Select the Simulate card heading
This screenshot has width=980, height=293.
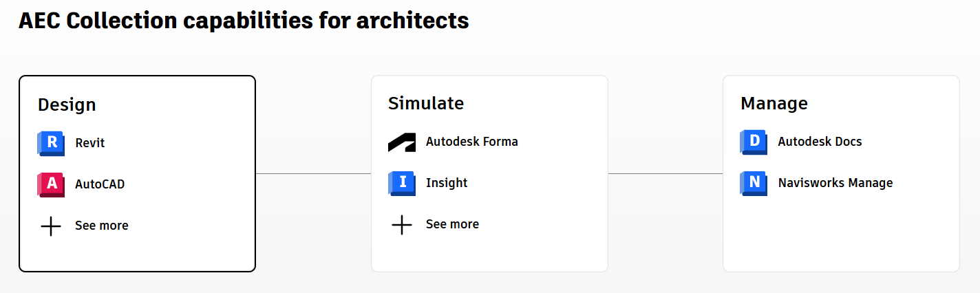(x=426, y=103)
